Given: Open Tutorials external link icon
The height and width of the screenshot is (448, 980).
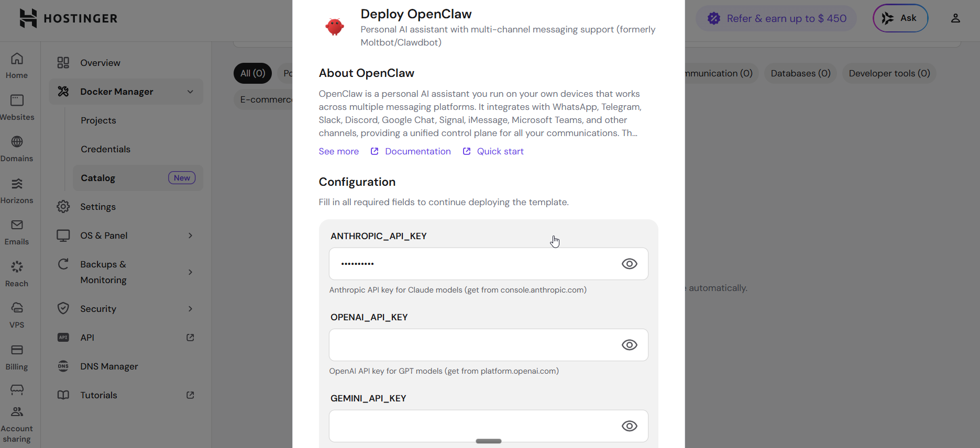Looking at the screenshot, I should pyautogui.click(x=190, y=395).
